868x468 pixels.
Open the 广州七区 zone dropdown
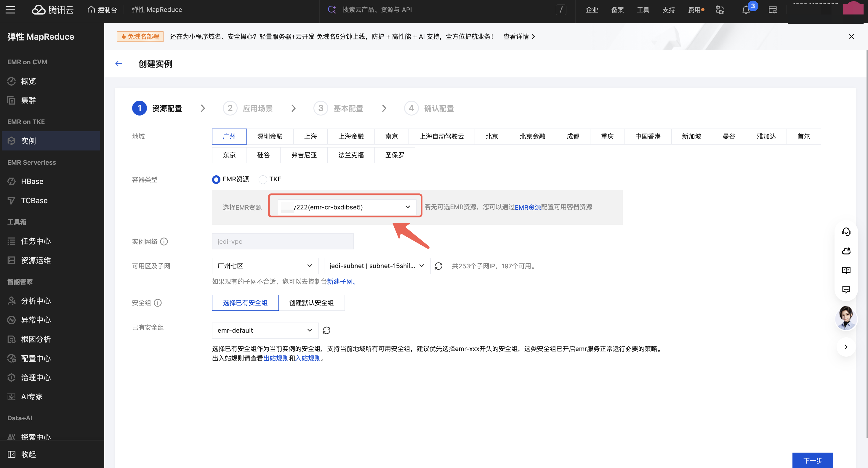(x=265, y=266)
